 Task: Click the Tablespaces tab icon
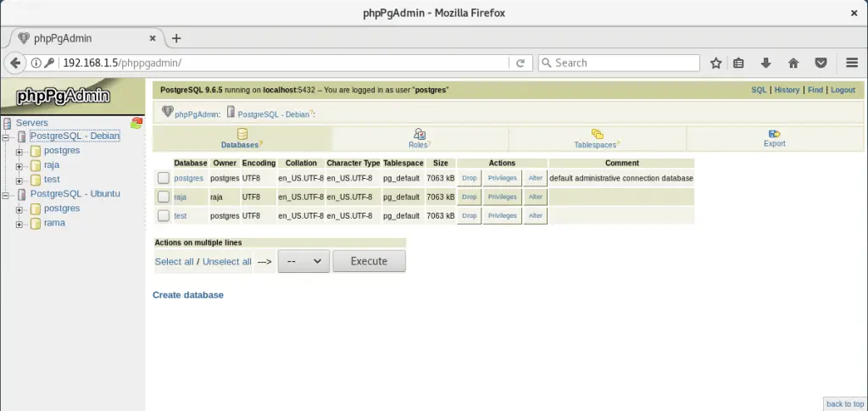point(598,134)
